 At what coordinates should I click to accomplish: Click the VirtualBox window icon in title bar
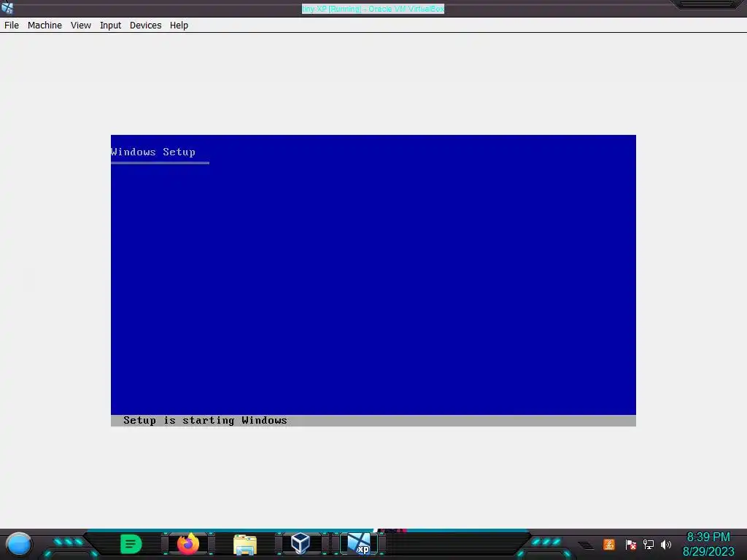pyautogui.click(x=7, y=7)
